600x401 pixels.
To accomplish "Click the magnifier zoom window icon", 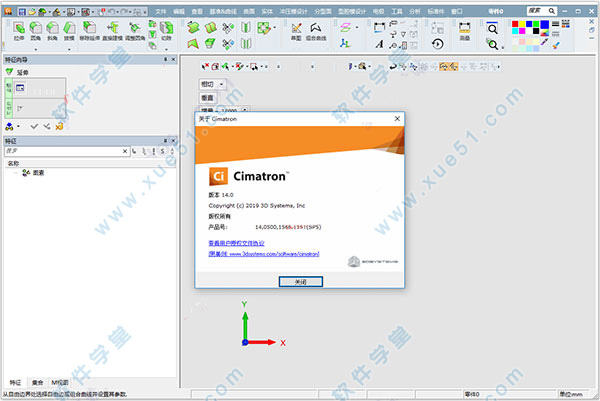I will tap(492, 28).
